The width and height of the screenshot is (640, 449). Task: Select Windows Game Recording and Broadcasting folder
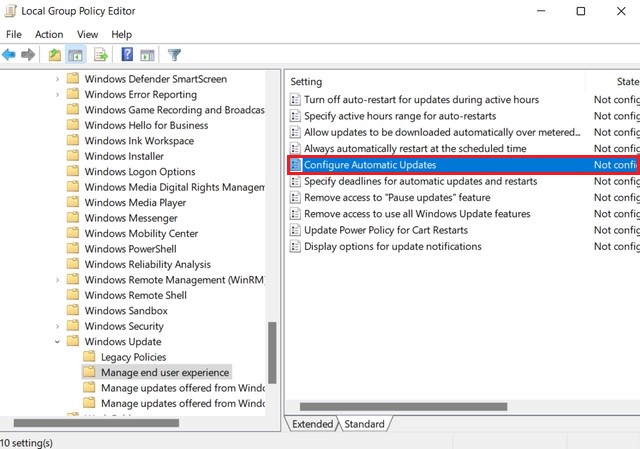[166, 110]
